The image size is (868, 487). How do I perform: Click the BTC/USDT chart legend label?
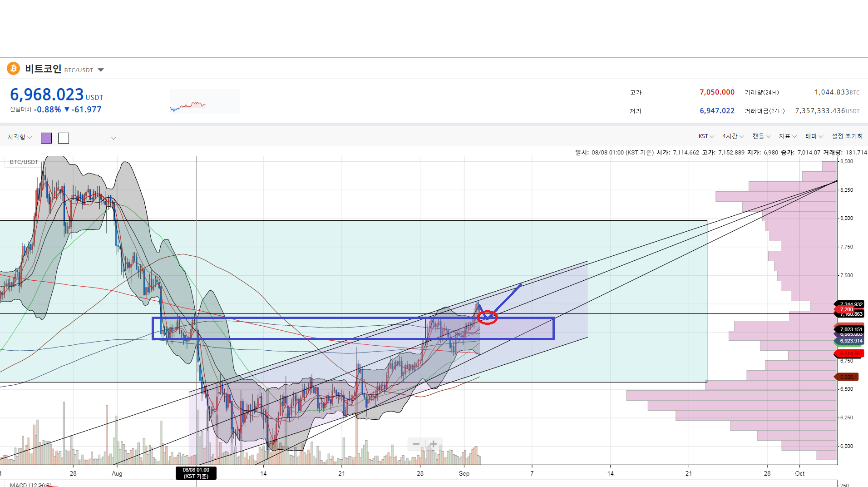[24, 162]
